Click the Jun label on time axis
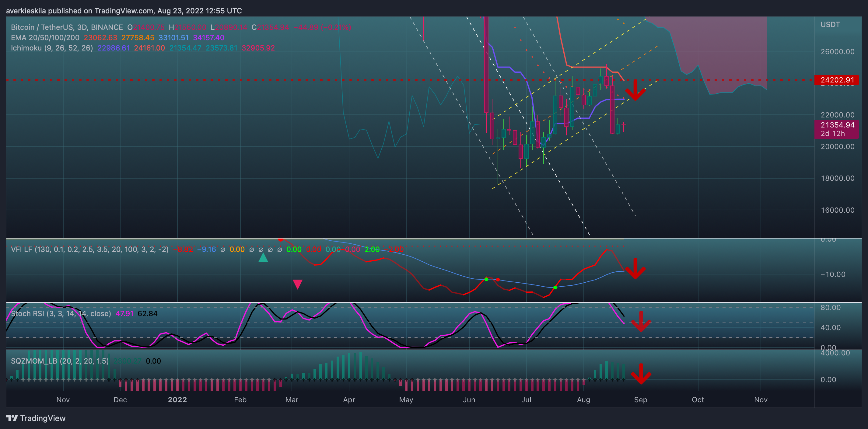This screenshot has height=429, width=868. pos(469,400)
